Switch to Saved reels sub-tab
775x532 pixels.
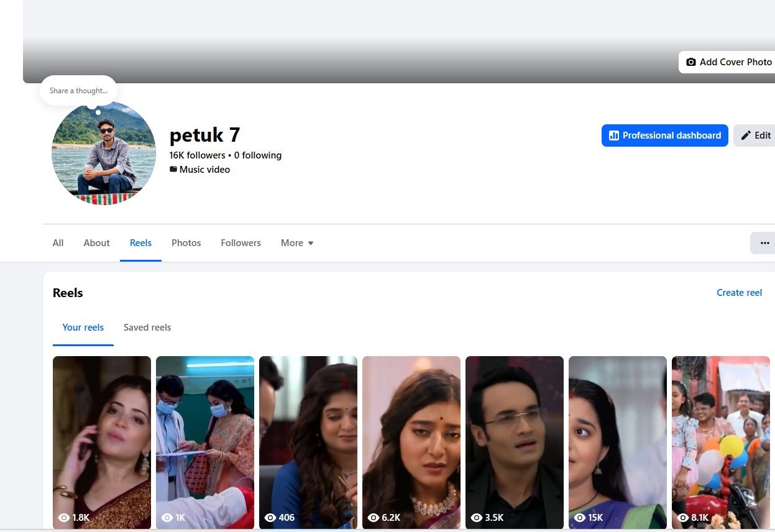tap(147, 328)
